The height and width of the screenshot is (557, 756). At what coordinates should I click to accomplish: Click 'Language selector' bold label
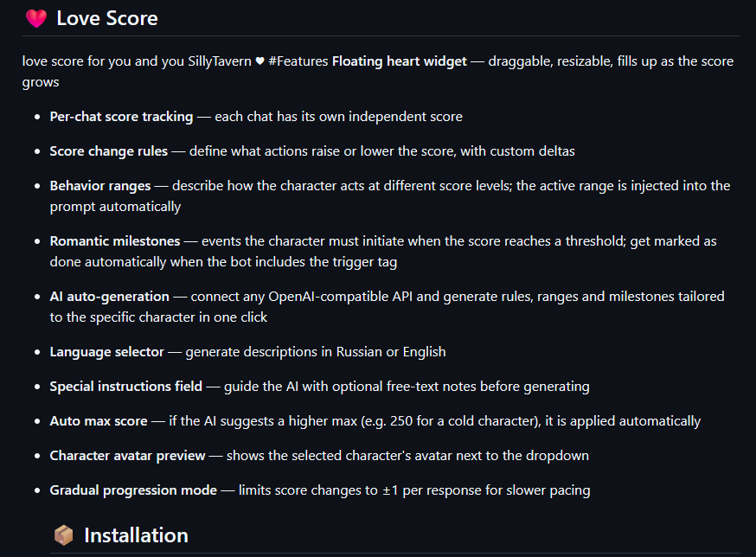106,352
